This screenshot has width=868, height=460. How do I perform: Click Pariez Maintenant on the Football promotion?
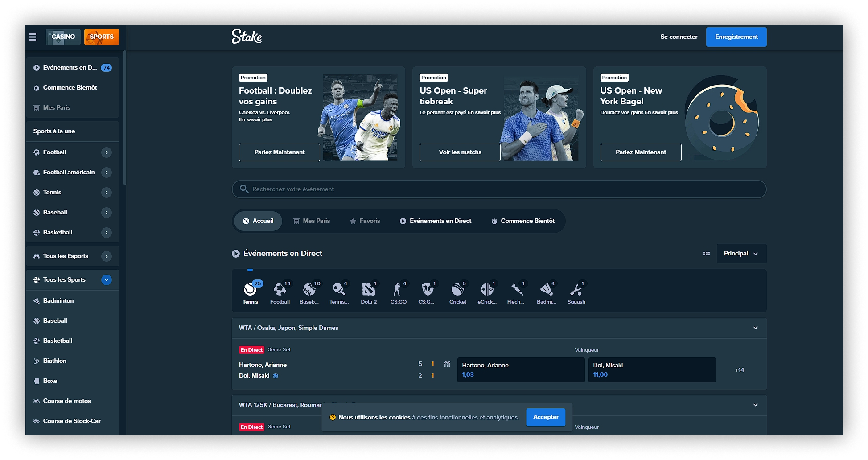click(x=279, y=152)
